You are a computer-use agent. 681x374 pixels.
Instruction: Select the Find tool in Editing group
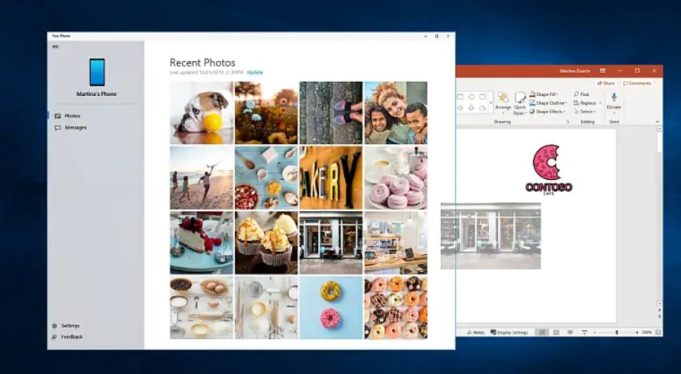pyautogui.click(x=581, y=94)
